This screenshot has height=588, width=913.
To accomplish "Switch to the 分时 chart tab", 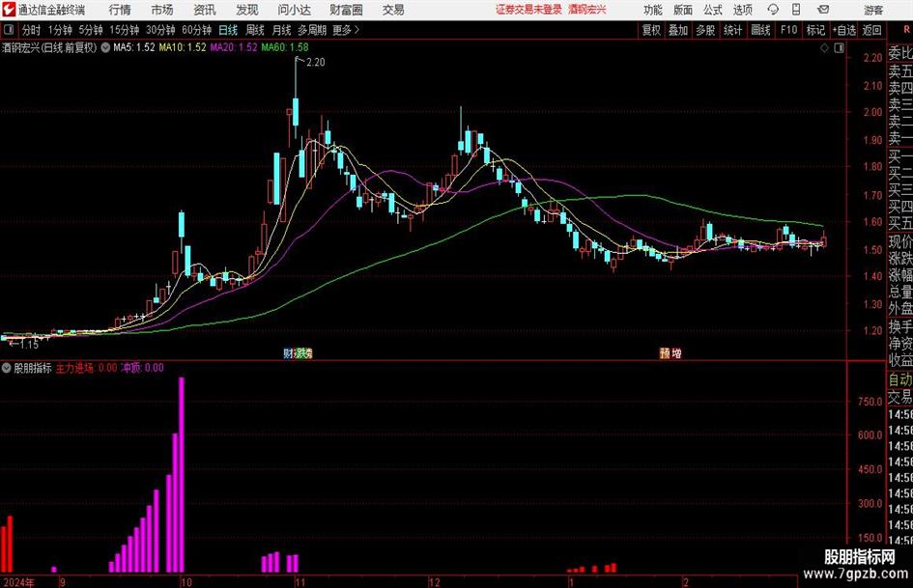I will (x=32, y=30).
